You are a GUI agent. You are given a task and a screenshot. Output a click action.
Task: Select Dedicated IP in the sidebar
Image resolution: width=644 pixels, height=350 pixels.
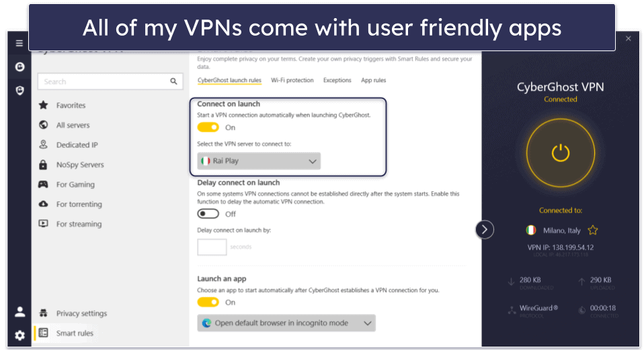(x=77, y=145)
